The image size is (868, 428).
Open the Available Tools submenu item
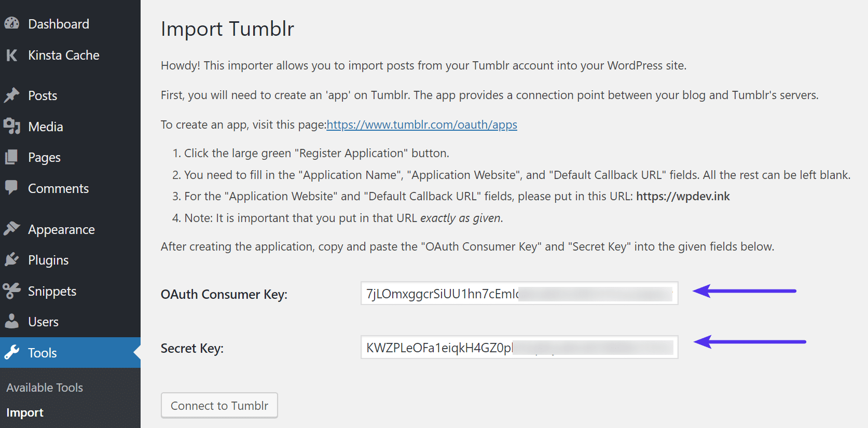click(x=44, y=387)
